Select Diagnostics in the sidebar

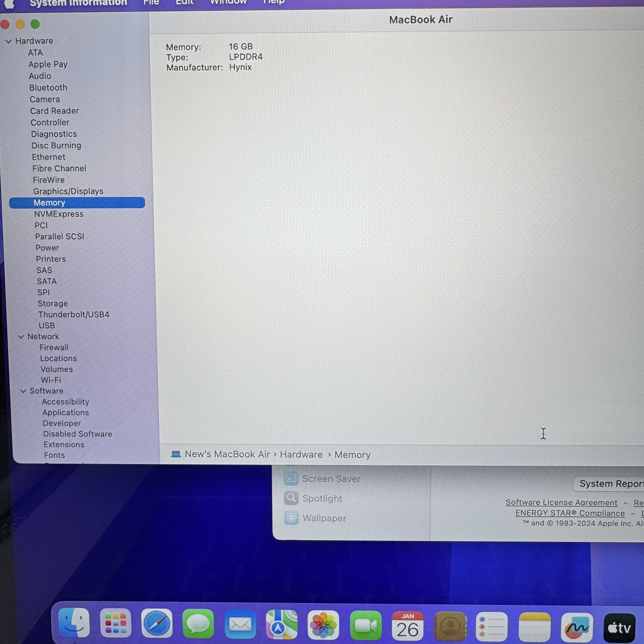point(54,134)
